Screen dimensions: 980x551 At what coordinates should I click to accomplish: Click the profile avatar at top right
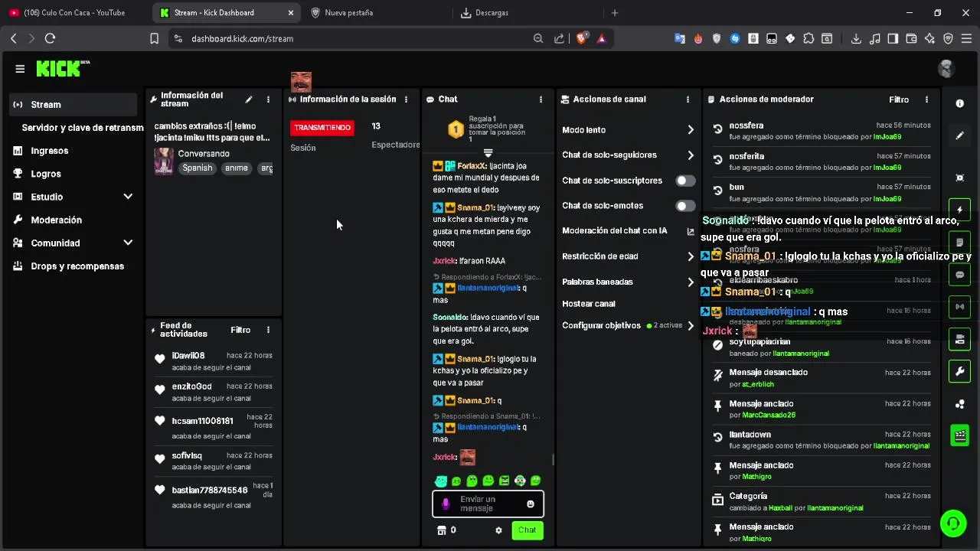(x=946, y=68)
